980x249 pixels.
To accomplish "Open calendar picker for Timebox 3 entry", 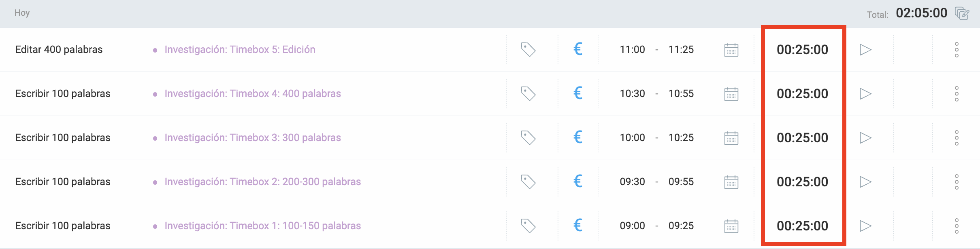I will 731,138.
